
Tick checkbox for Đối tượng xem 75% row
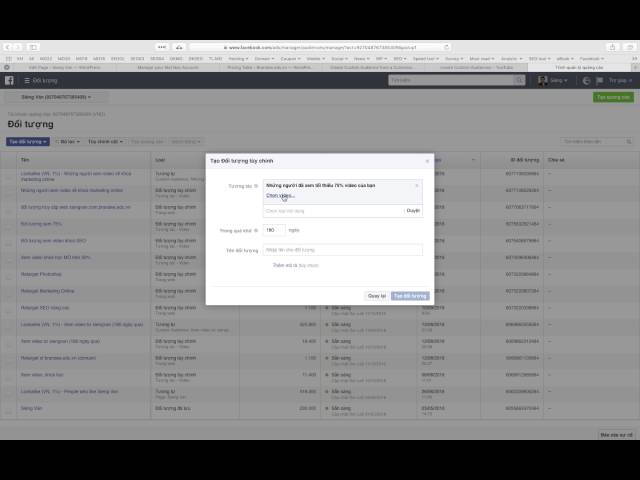tap(9, 227)
